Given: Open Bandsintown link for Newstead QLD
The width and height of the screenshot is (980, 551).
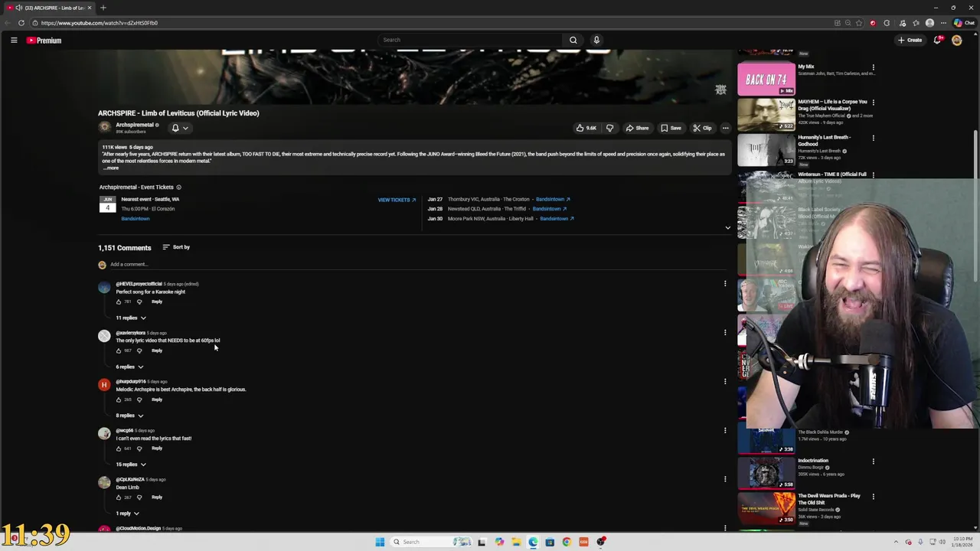Looking at the screenshot, I should (549, 209).
